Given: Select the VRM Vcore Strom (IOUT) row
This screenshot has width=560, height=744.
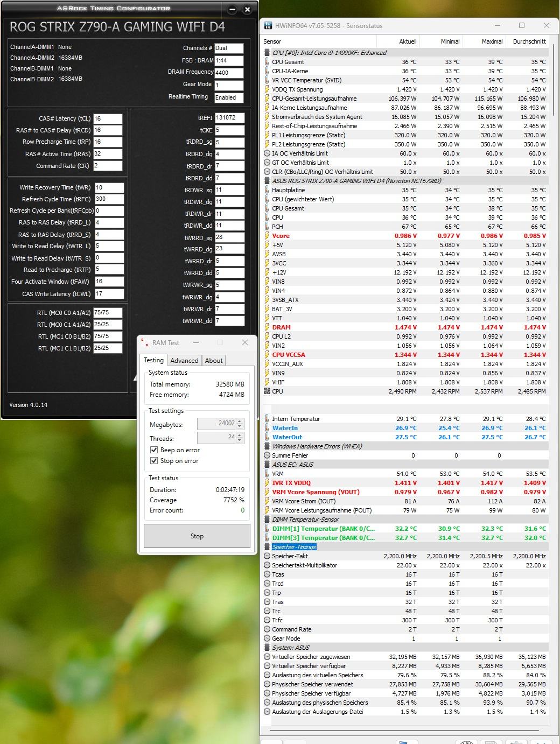Looking at the screenshot, I should pyautogui.click(x=405, y=501).
